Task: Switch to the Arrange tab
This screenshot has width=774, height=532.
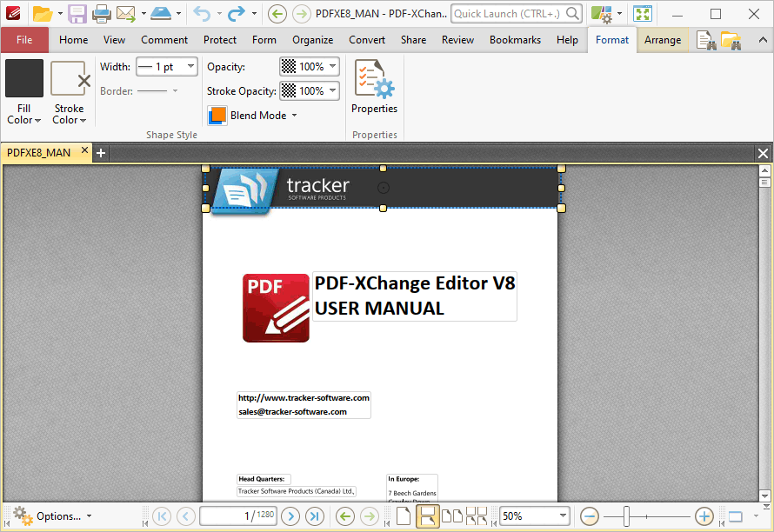Action: (663, 40)
